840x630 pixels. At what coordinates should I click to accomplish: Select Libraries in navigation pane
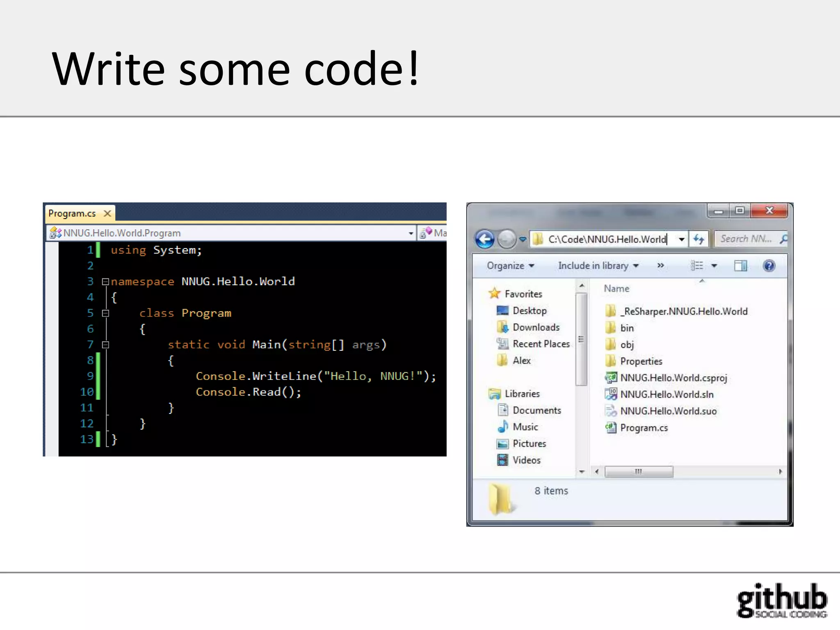pos(522,394)
